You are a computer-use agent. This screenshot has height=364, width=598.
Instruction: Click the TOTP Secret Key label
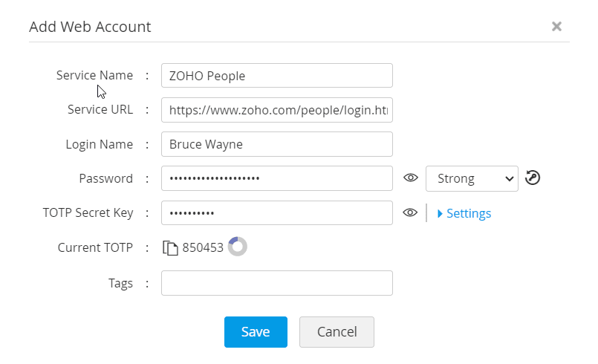pos(88,213)
